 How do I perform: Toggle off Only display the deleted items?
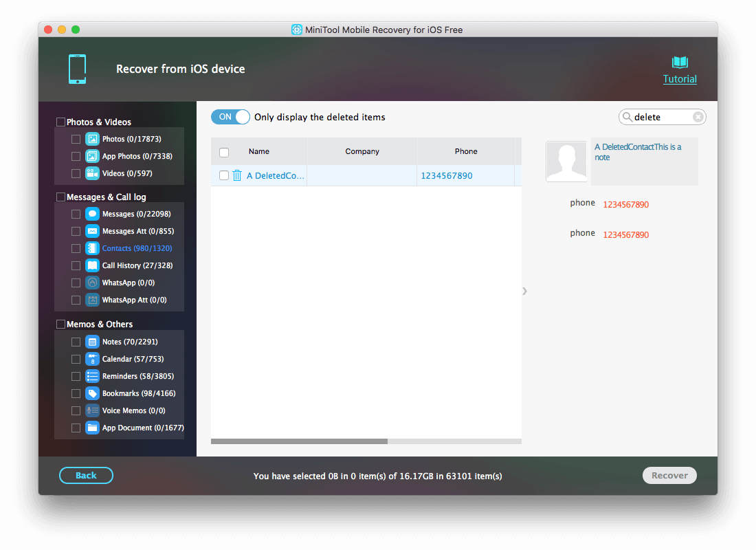(x=230, y=117)
